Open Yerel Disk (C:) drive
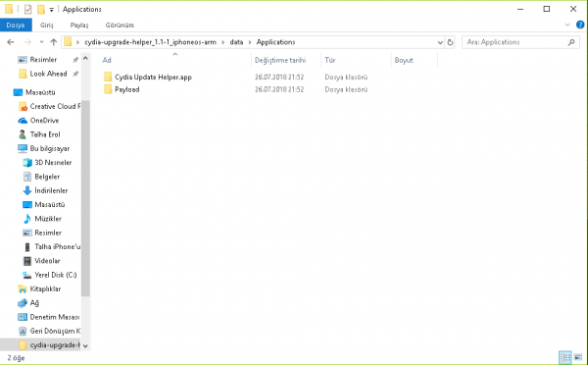 pos(56,275)
